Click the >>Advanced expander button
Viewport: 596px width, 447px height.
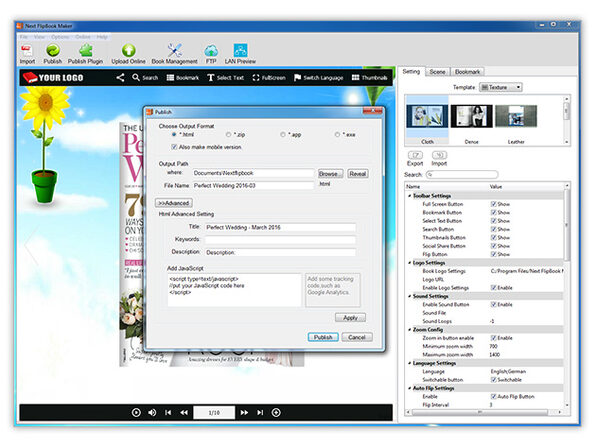[x=174, y=203]
